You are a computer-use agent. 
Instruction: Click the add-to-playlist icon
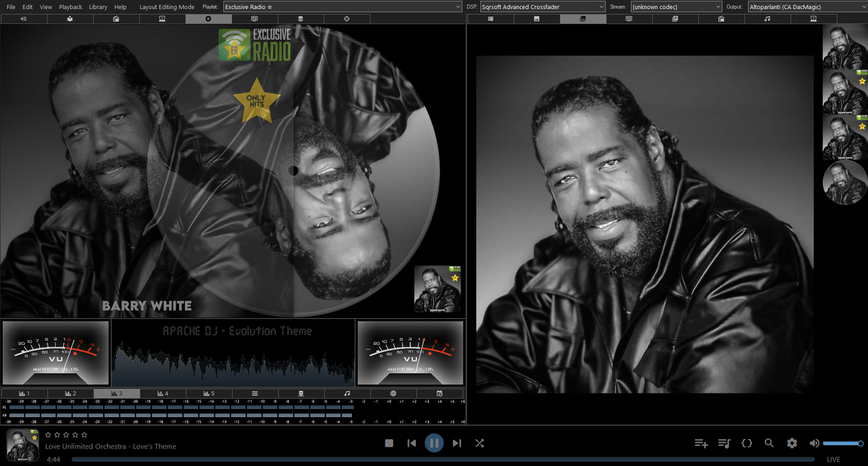point(701,443)
